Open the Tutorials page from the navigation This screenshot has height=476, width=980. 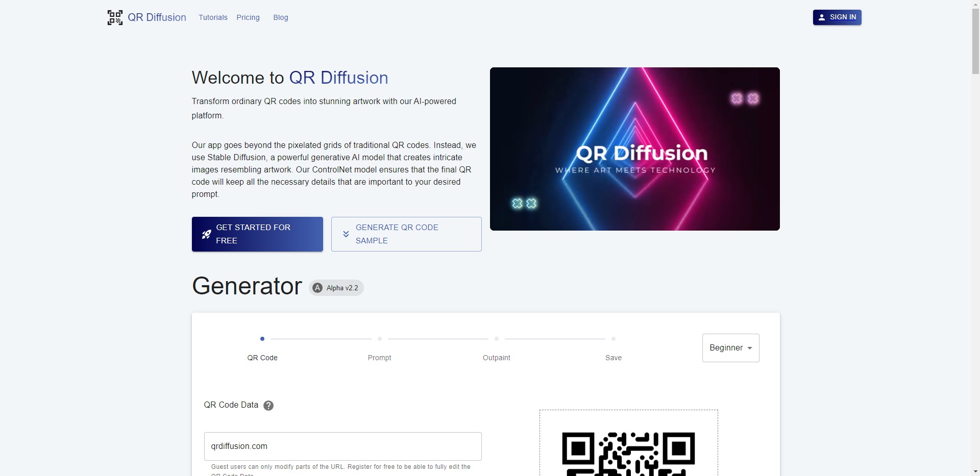click(x=213, y=17)
